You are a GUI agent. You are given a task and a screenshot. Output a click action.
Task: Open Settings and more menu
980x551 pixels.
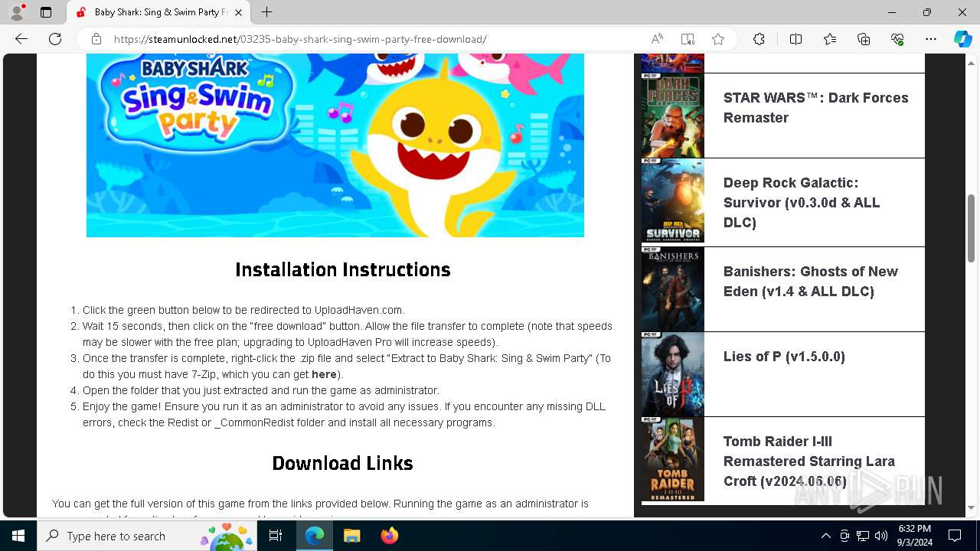(931, 39)
